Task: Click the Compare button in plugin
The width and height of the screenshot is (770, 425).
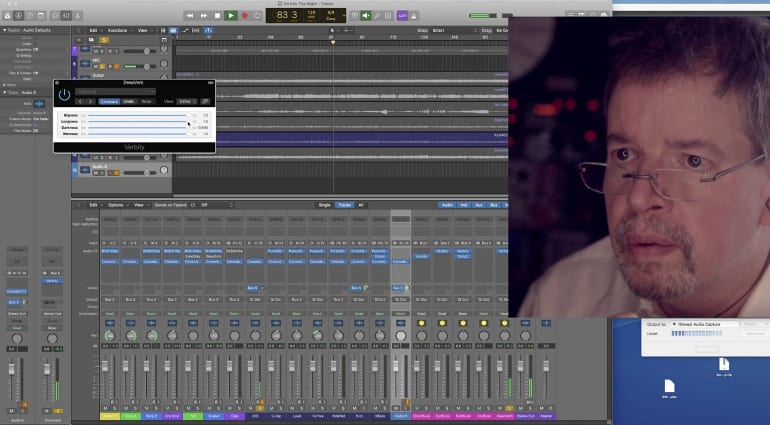Action: coord(109,101)
